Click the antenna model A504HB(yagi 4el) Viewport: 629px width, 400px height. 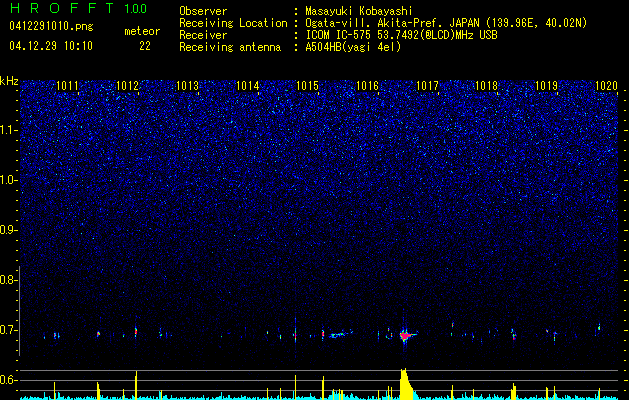tap(353, 47)
